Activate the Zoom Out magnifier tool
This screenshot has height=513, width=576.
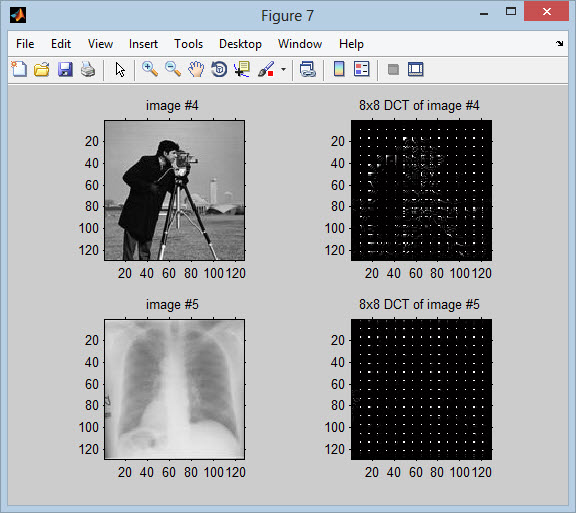click(x=173, y=69)
